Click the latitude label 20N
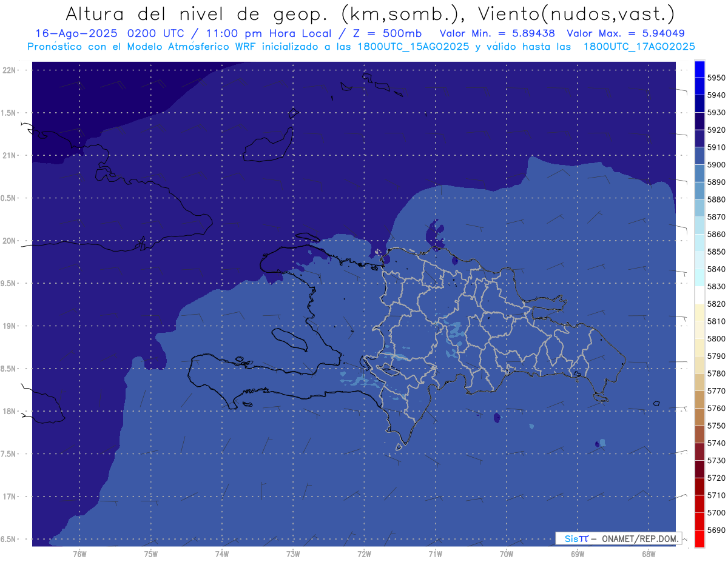The image size is (728, 562). pos(9,241)
